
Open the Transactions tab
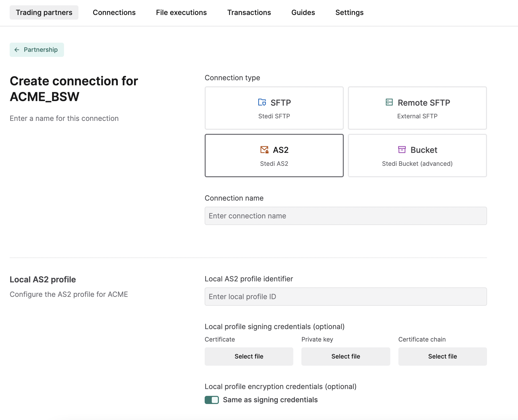point(249,12)
